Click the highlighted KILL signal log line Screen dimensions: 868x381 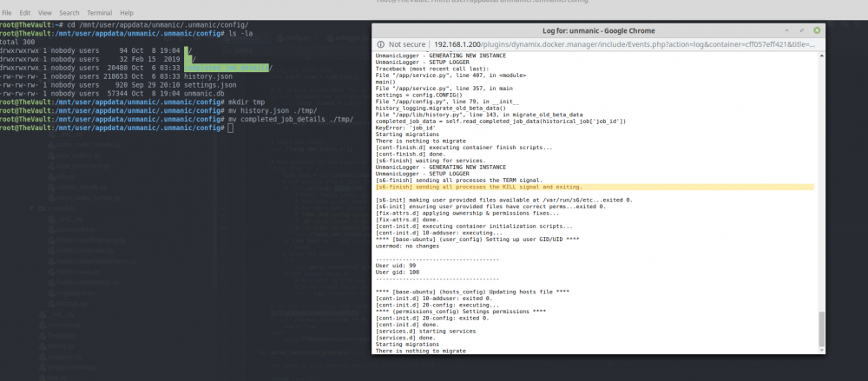click(x=595, y=187)
